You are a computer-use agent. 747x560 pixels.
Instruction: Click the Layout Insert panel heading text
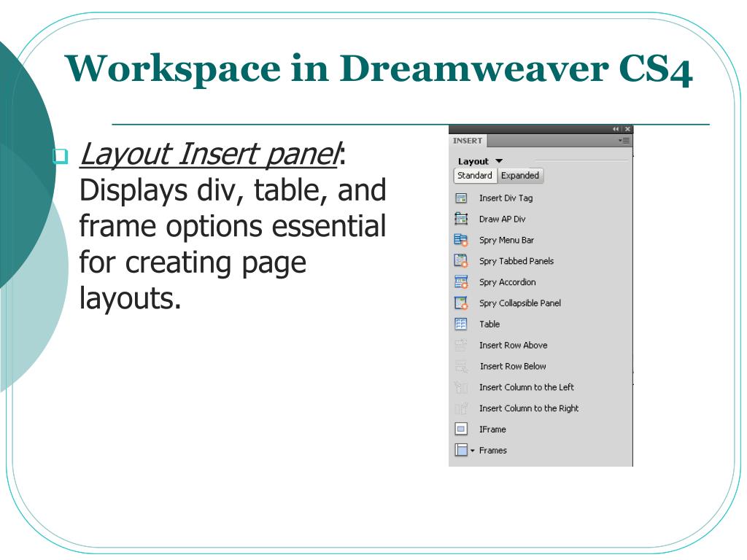point(210,154)
